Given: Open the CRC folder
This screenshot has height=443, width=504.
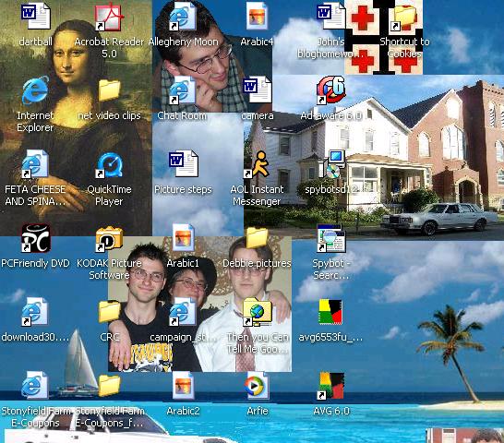Looking at the screenshot, I should tap(109, 312).
